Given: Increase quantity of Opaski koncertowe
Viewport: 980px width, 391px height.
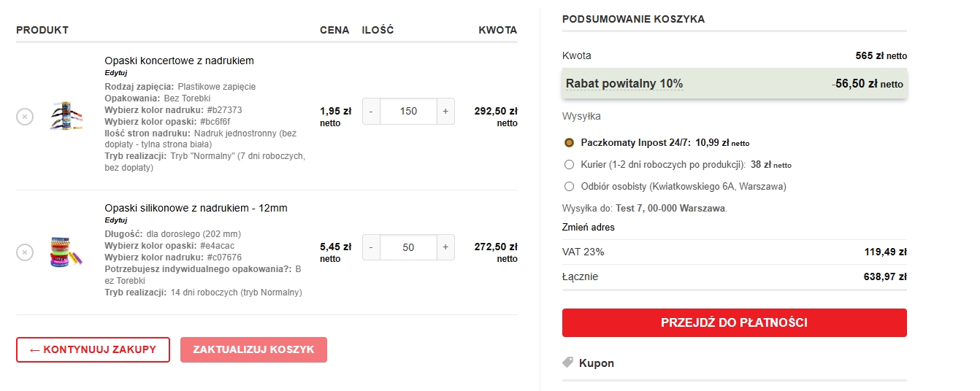Looking at the screenshot, I should 445,111.
